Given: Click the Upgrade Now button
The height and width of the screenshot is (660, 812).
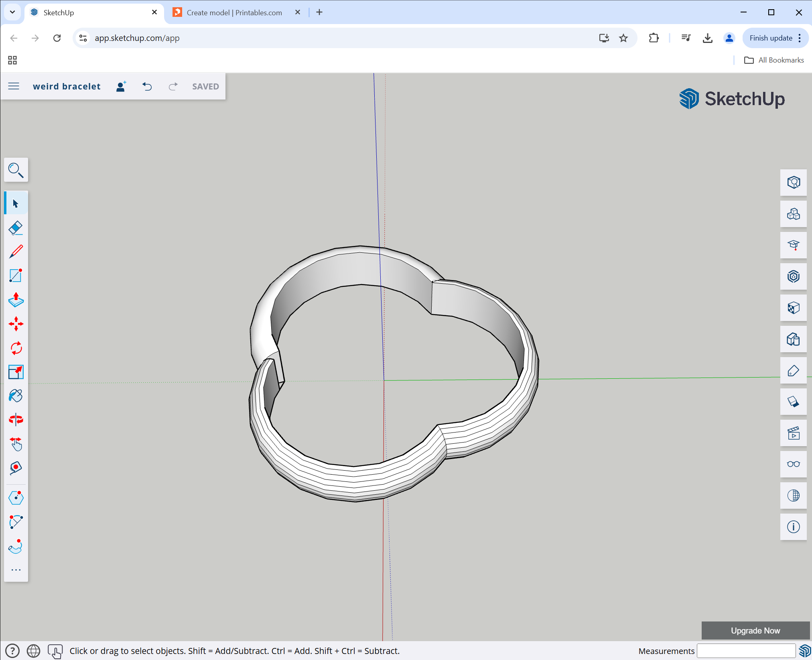Looking at the screenshot, I should coord(755,630).
